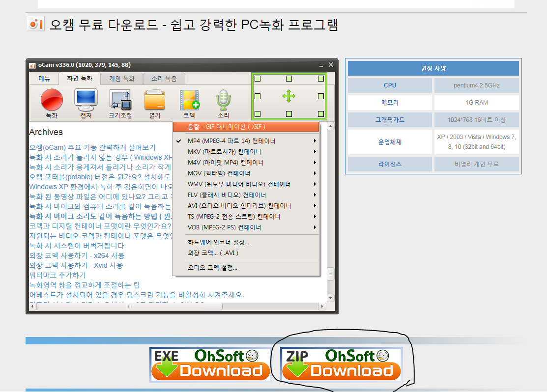Switch to the 화면 녹화 tab
The height and width of the screenshot is (392, 547).
(x=80, y=79)
